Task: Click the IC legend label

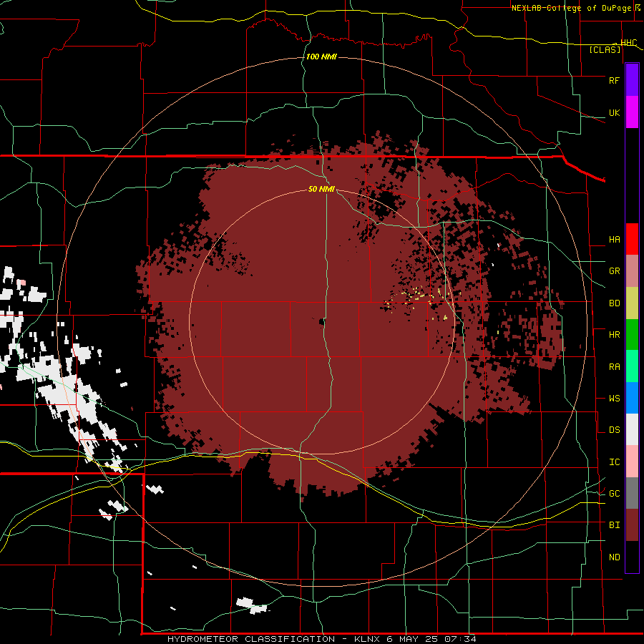Action: pos(614,462)
